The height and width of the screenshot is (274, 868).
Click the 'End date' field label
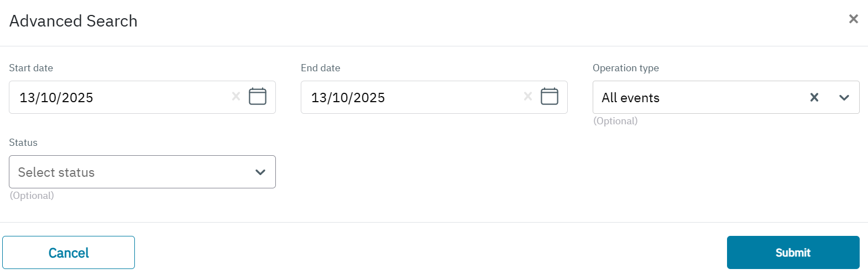(x=321, y=68)
